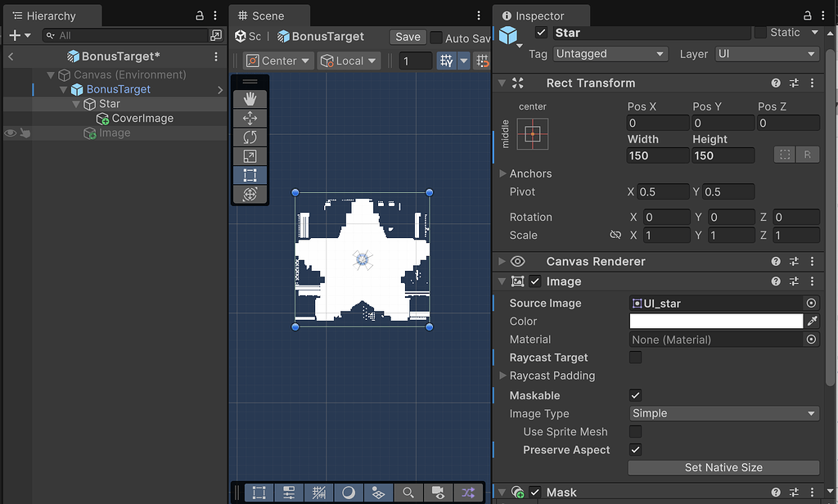Disable Preserve Aspect
Viewport: 838px width, 504px height.
coord(635,450)
